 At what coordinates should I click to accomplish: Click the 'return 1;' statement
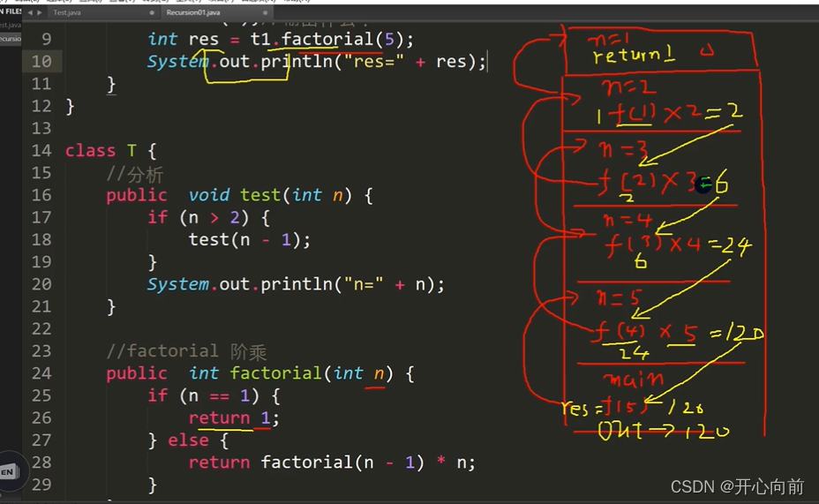[234, 418]
